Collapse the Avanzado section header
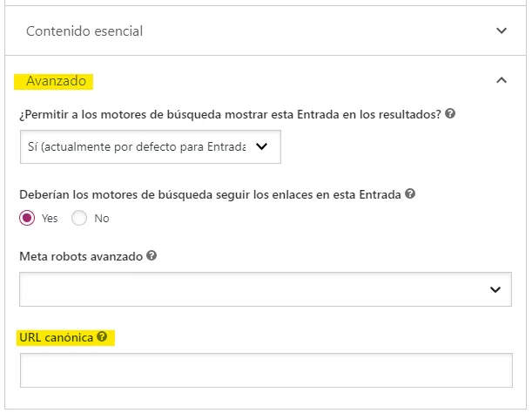532x413 pixels. 266,81
